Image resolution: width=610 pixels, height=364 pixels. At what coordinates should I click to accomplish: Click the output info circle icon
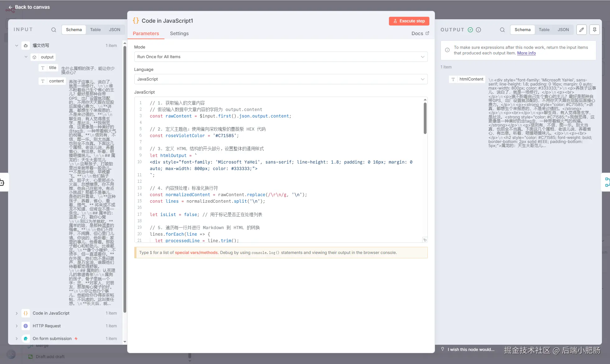(478, 30)
